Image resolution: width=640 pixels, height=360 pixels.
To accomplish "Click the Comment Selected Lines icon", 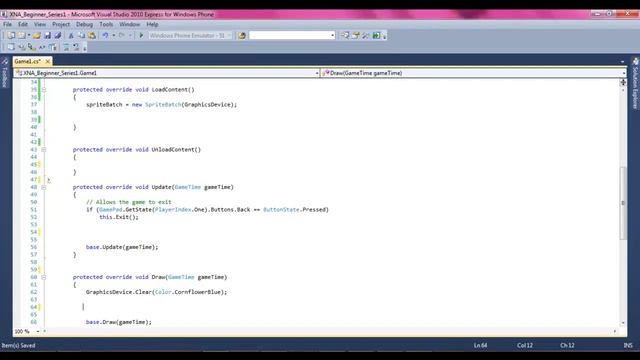I will tap(66, 47).
